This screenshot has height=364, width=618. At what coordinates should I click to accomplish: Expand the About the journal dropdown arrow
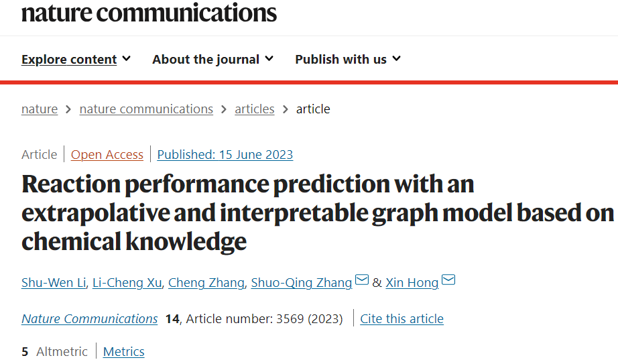[269, 59]
